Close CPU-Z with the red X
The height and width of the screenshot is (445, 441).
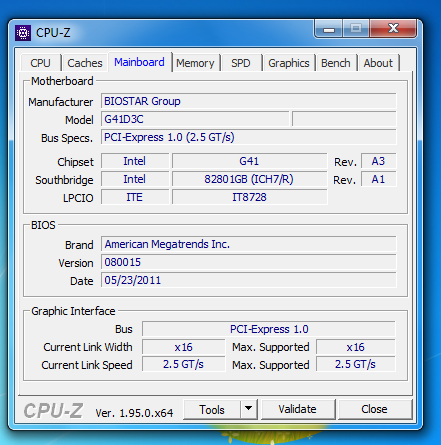point(393,29)
